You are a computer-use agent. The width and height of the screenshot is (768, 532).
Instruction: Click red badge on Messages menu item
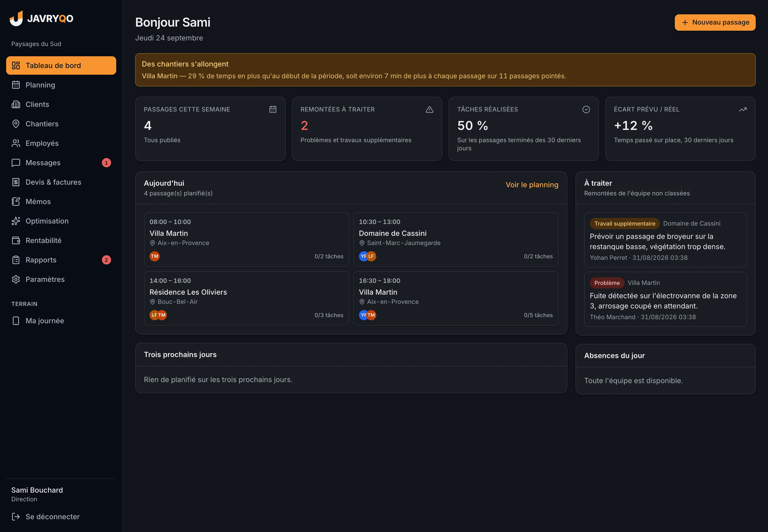(106, 163)
